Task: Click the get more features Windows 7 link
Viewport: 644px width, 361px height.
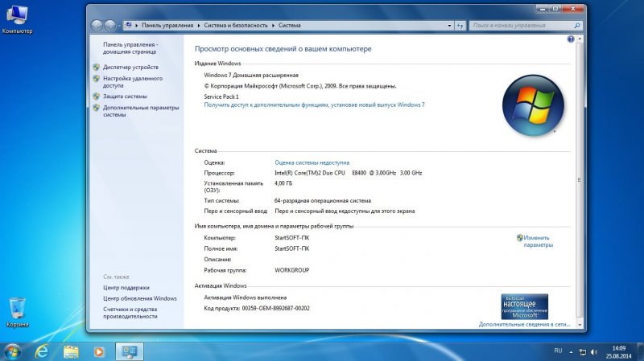Action: (x=314, y=105)
